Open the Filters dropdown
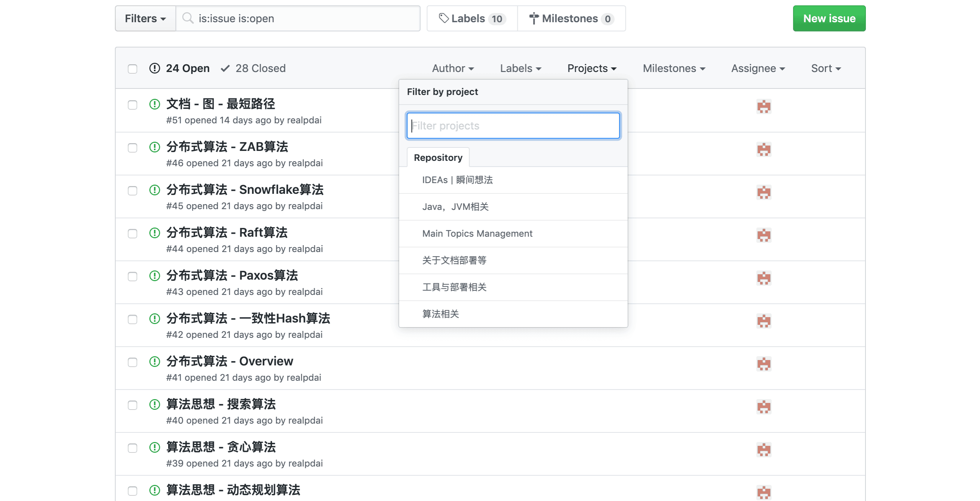This screenshot has width=980, height=501. coord(145,18)
